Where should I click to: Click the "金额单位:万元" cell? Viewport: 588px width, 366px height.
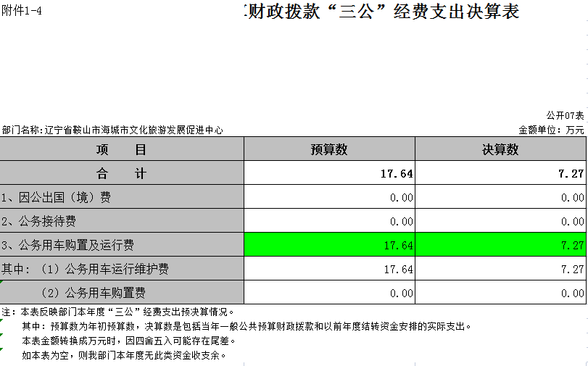click(551, 130)
